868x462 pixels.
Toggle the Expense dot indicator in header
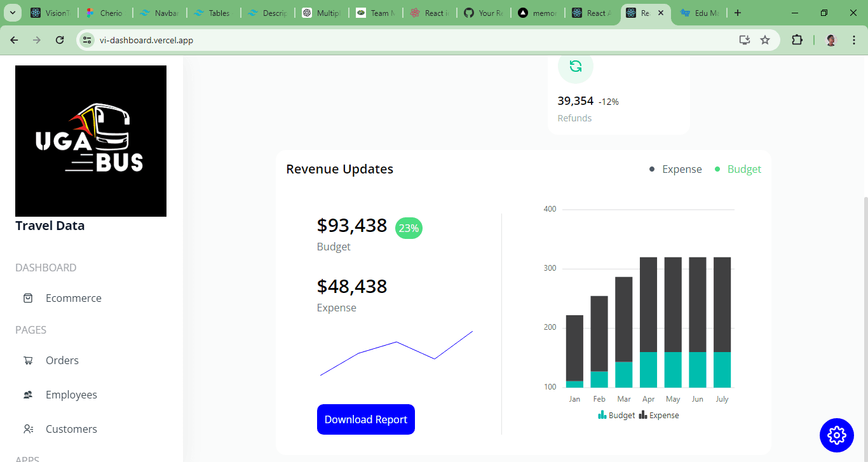(x=652, y=169)
